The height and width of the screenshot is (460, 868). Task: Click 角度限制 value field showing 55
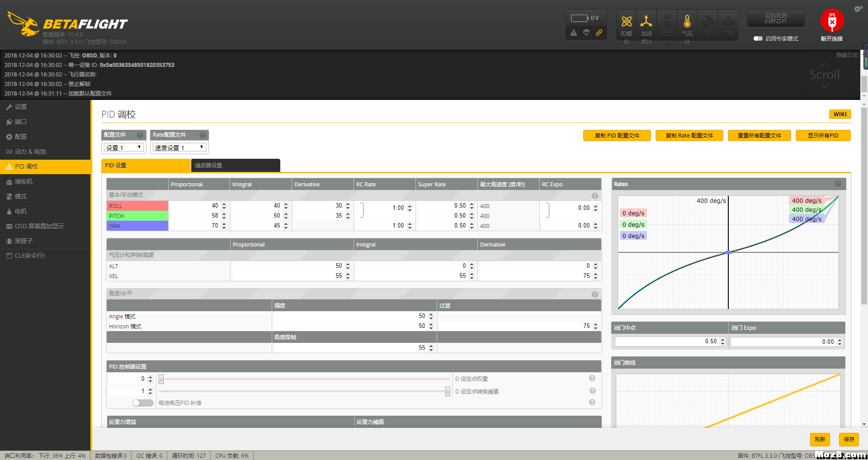click(x=354, y=347)
